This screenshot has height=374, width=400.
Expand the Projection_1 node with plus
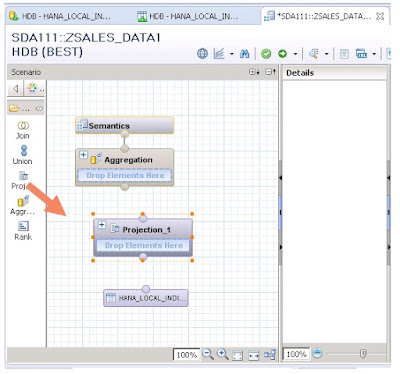click(102, 225)
